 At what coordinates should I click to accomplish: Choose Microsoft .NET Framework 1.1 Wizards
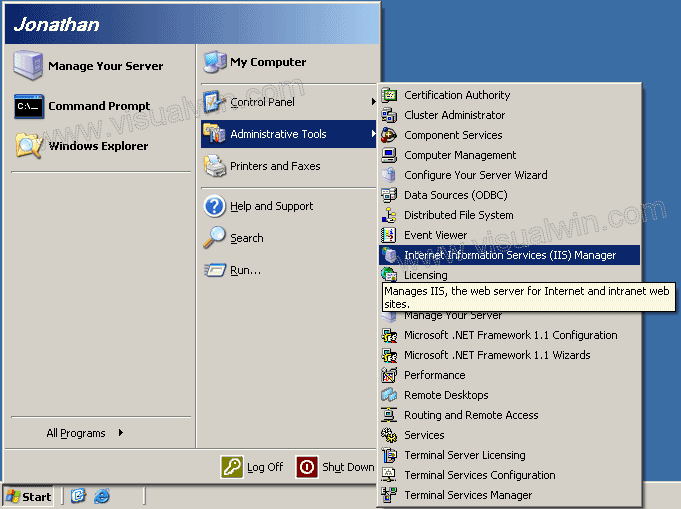point(509,355)
